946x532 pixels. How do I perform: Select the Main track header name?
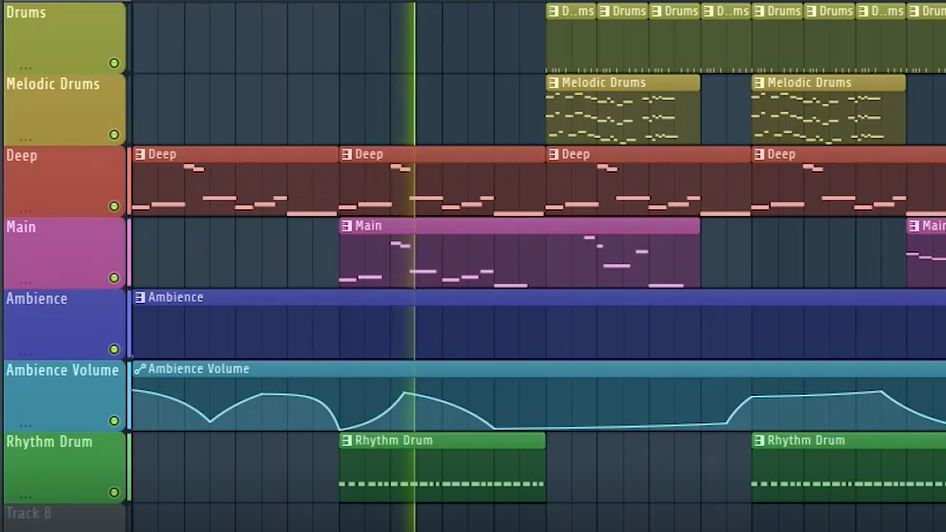click(21, 227)
